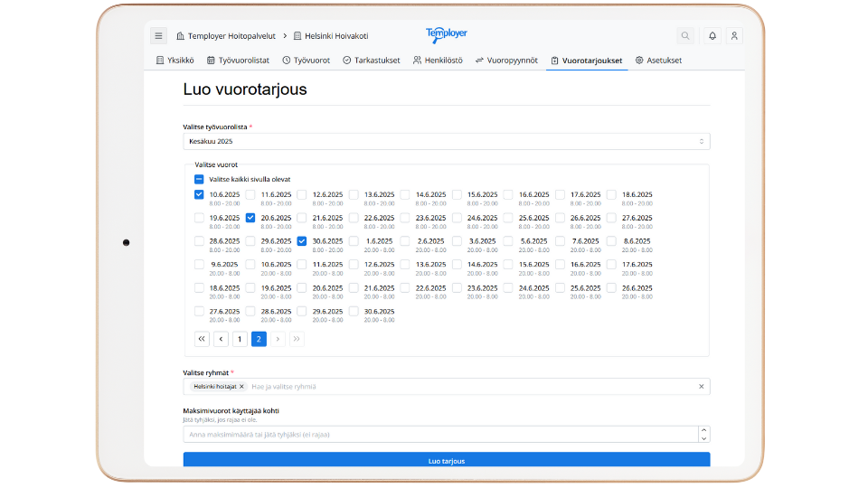
Task: Open user profile icon
Action: [x=734, y=36]
